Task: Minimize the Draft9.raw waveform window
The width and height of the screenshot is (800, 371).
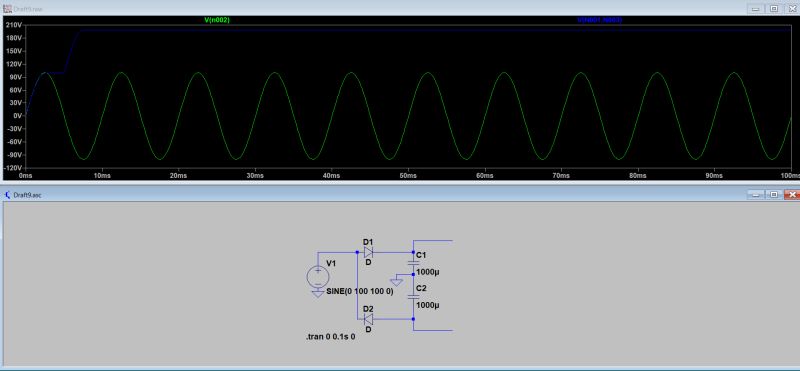Action: click(756, 9)
